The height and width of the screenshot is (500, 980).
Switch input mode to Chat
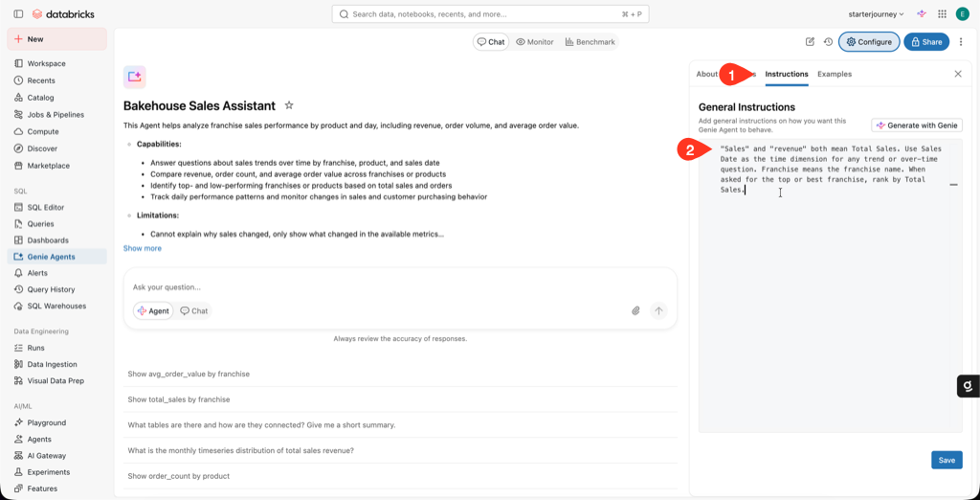[193, 310]
